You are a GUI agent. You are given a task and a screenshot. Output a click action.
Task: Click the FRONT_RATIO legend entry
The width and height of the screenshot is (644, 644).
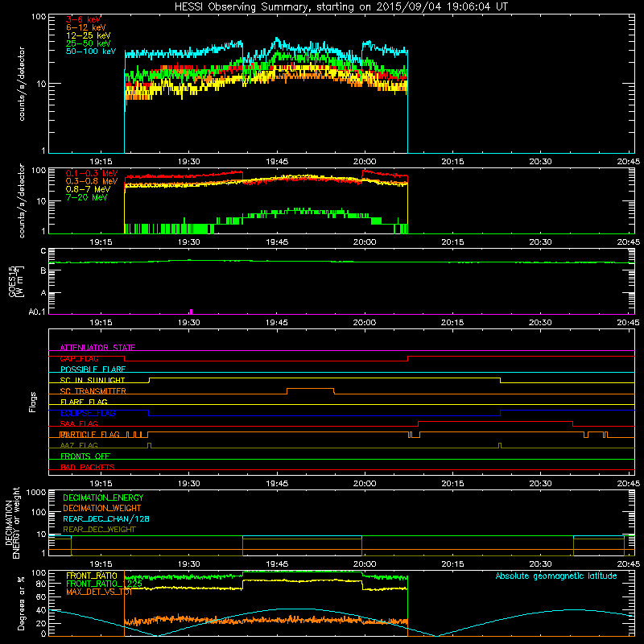click(x=92, y=576)
